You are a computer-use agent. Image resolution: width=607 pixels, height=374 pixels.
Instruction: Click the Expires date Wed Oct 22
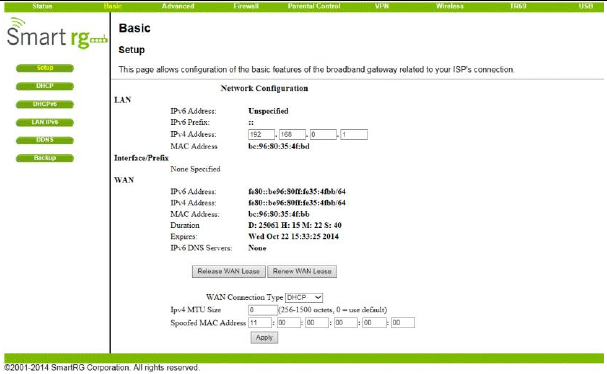pyautogui.click(x=293, y=237)
